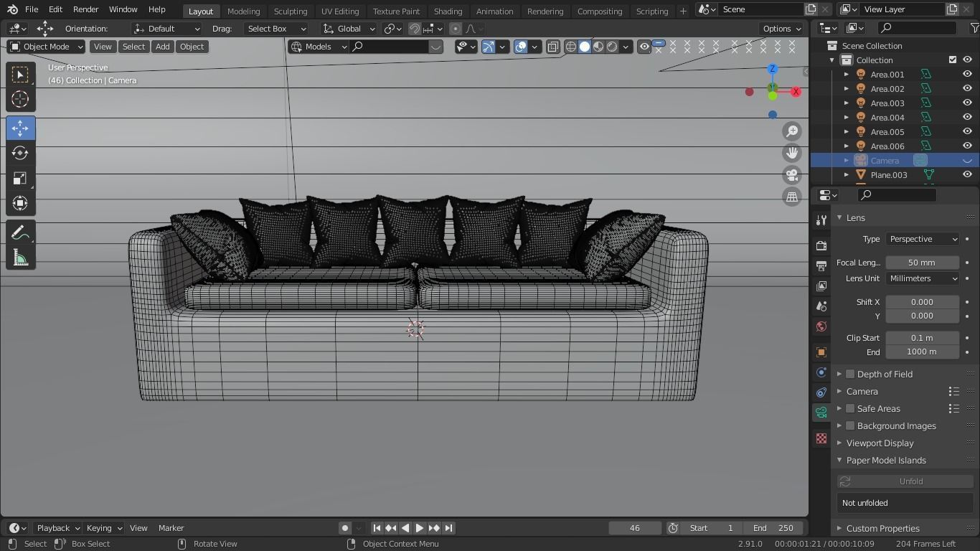
Task: Switch to the Modeling workspace tab
Action: [243, 11]
